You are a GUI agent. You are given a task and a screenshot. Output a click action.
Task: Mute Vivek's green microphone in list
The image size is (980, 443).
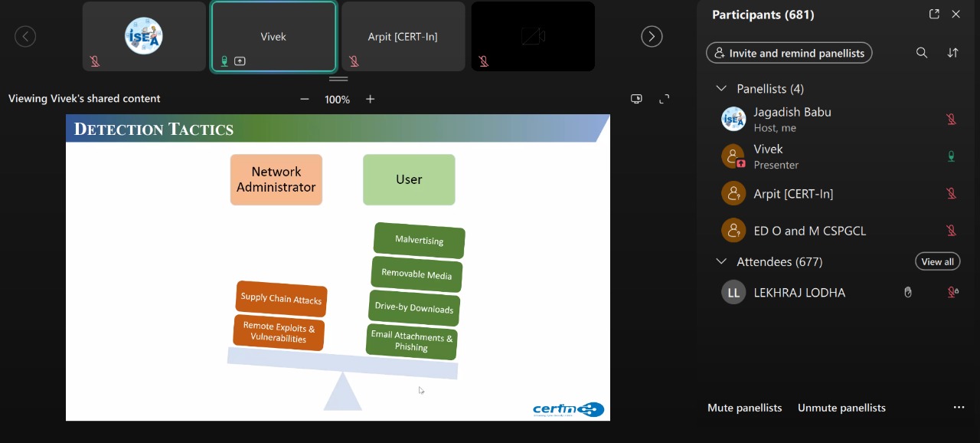click(x=951, y=156)
